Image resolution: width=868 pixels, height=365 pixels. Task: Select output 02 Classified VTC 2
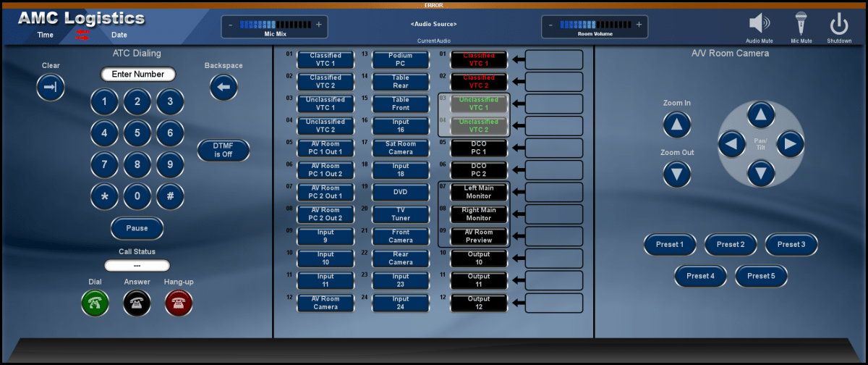point(479,81)
